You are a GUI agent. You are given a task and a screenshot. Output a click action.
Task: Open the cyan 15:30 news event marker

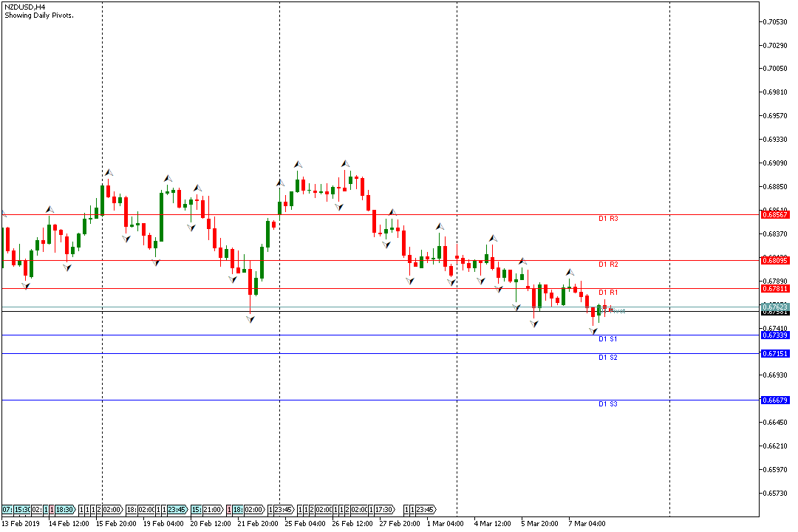(22, 510)
